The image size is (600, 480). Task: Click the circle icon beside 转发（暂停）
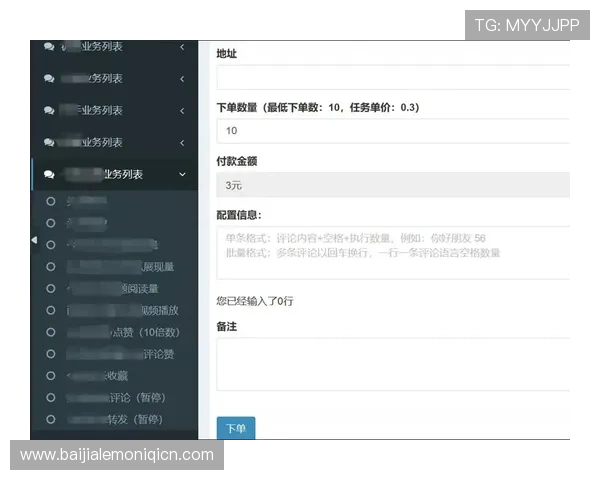(x=51, y=420)
